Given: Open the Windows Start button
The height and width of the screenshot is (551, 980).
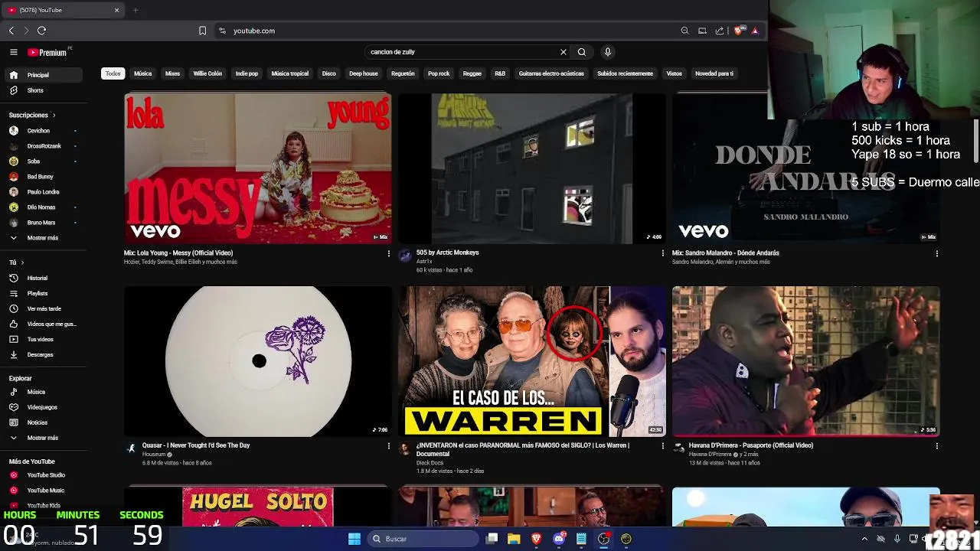Looking at the screenshot, I should [354, 539].
